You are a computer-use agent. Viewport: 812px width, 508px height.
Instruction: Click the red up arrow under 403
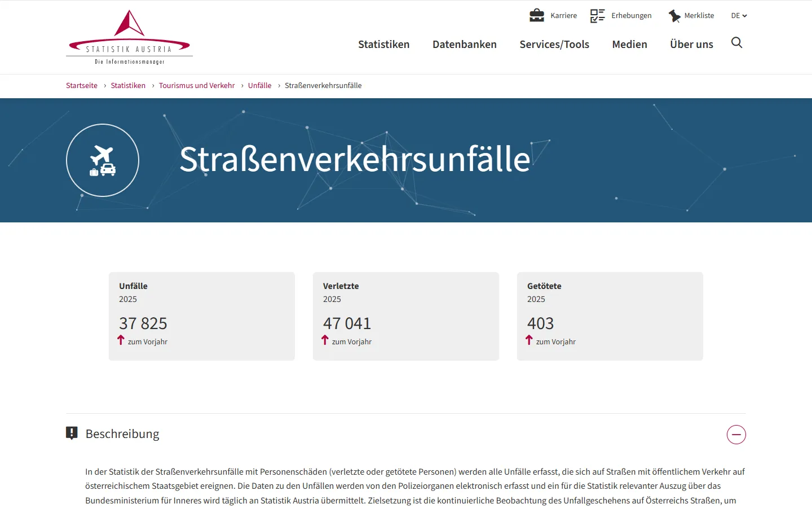pos(529,340)
